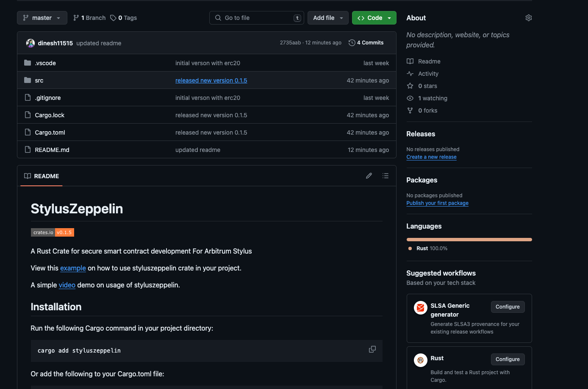This screenshot has width=588, height=389.
Task: Open the About settings gear icon
Action: (529, 18)
